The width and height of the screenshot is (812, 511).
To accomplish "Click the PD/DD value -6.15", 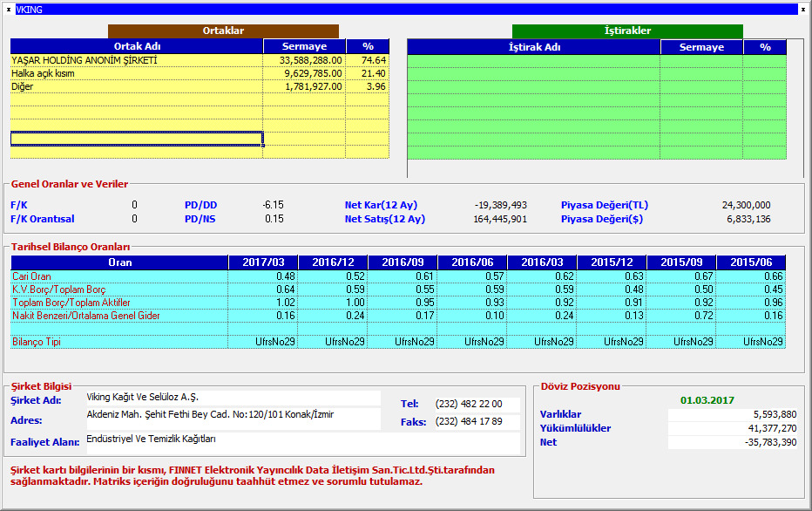I will tap(273, 205).
